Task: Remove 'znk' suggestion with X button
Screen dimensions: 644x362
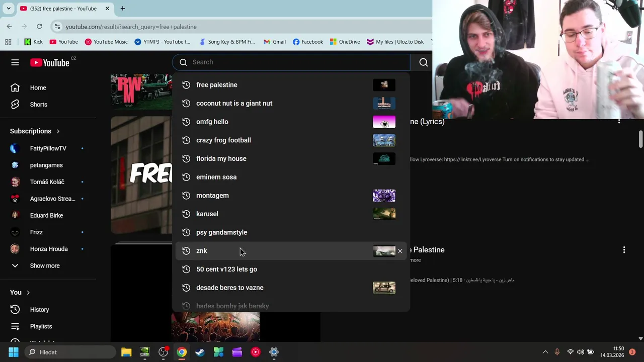Action: [x=400, y=251]
